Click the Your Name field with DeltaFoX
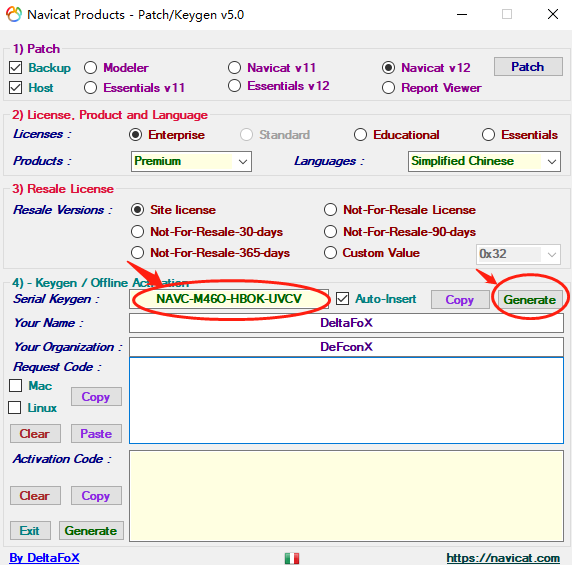This screenshot has height=565, width=572. [x=347, y=323]
